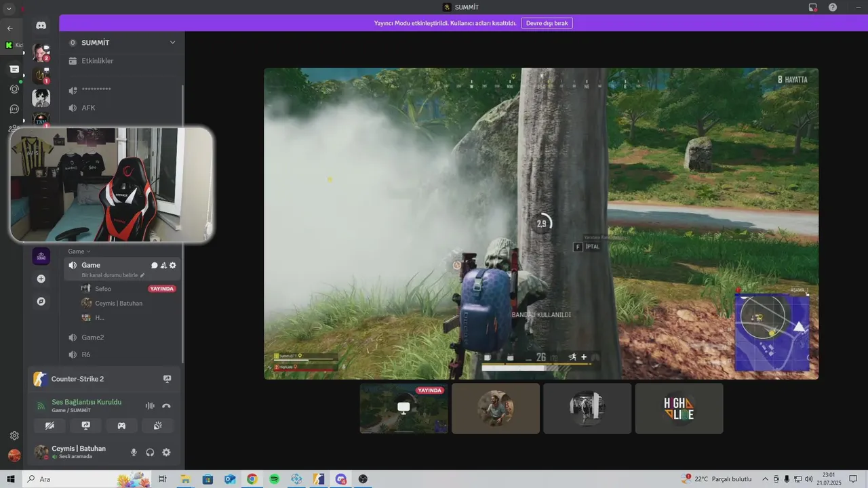Select Ceymis | Batuhan in voice list
868x488 pixels.
119,303
